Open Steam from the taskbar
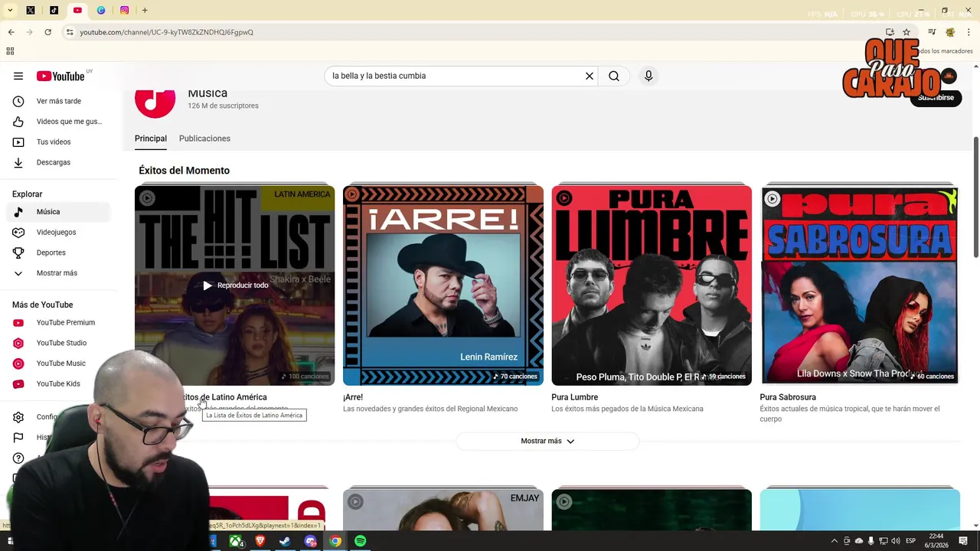The image size is (980, 551). click(x=285, y=541)
